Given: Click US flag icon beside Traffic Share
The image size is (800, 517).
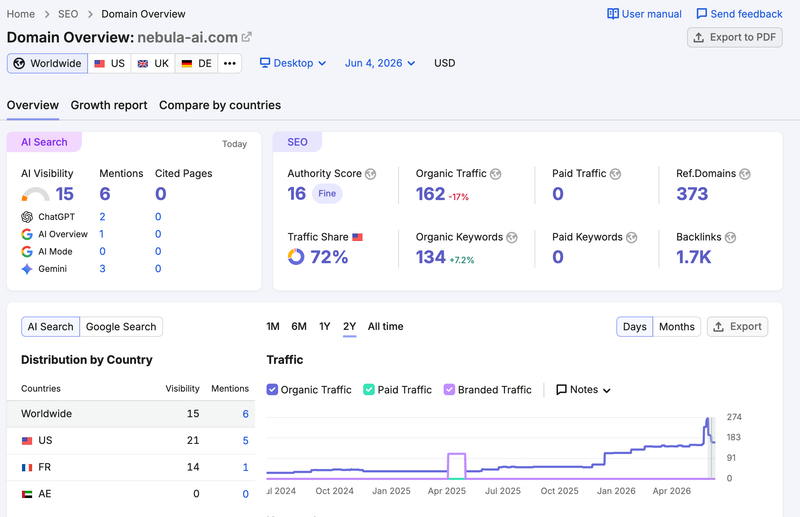Looking at the screenshot, I should (x=358, y=237).
